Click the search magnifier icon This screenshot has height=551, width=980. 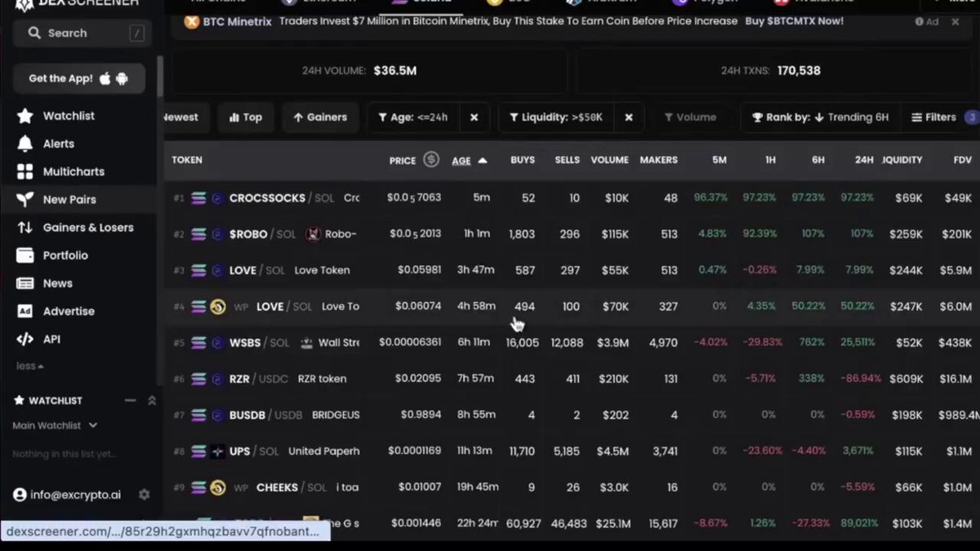34,33
